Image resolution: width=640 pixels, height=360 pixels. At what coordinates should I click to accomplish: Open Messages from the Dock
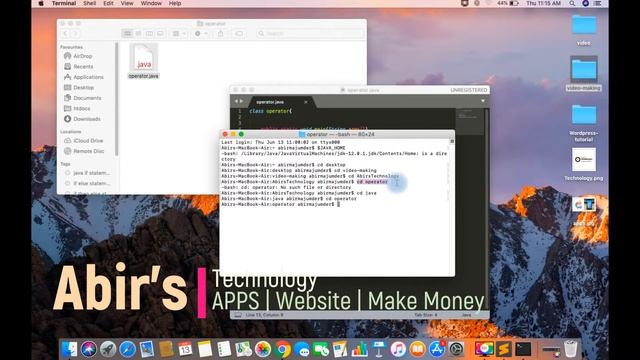(302, 349)
